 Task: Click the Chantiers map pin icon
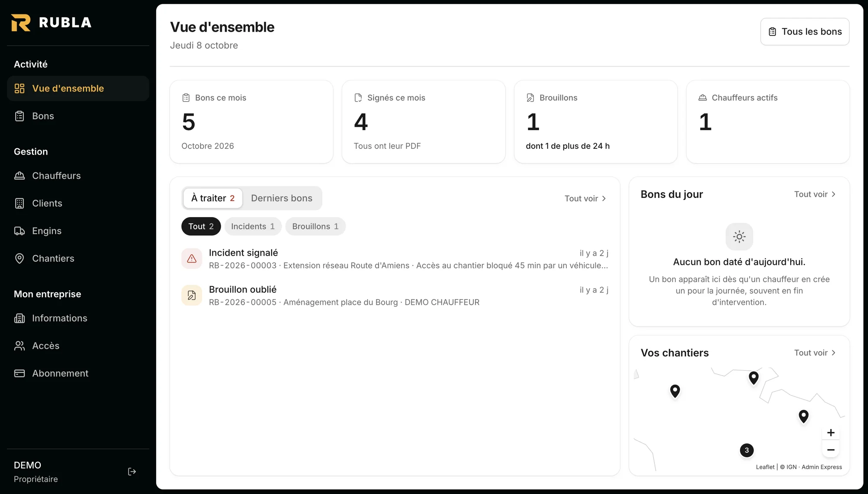coord(20,258)
